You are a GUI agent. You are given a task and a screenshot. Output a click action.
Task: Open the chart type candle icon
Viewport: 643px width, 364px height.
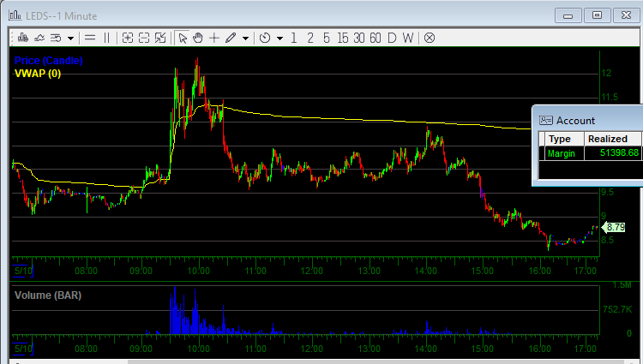click(x=23, y=38)
